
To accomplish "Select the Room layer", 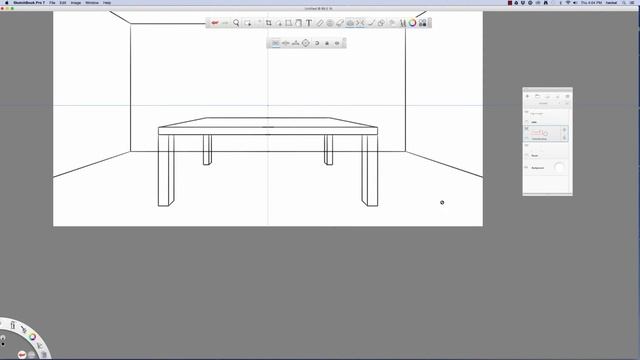I will (546, 151).
